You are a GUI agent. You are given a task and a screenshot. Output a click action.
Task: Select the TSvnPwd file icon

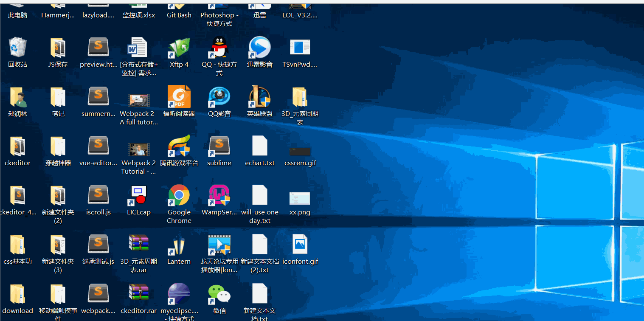pos(300,47)
